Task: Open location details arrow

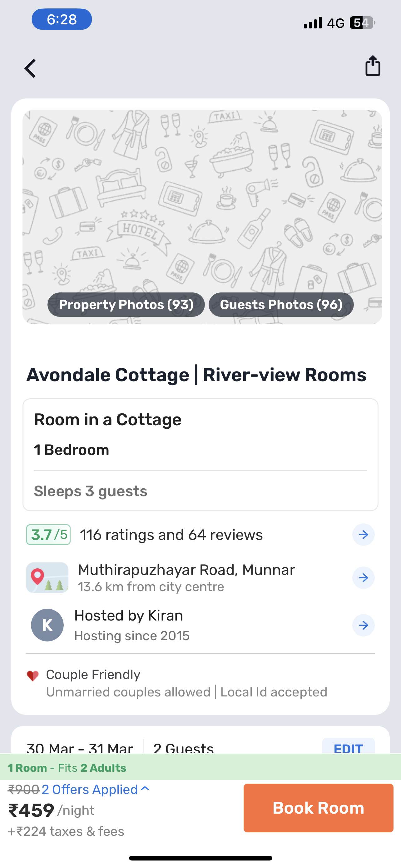Action: point(363,578)
